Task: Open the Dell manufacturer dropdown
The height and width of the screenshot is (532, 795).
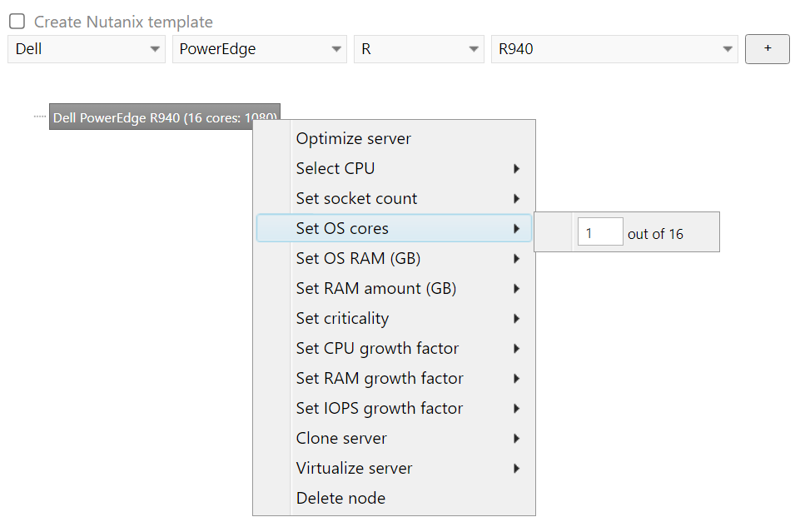Action: point(86,49)
